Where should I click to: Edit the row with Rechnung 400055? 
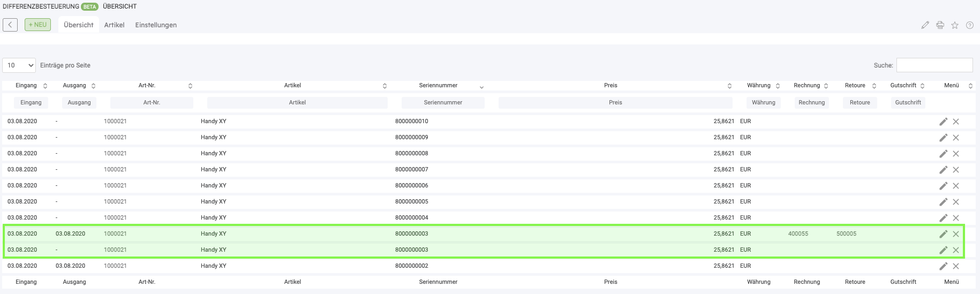tap(943, 234)
